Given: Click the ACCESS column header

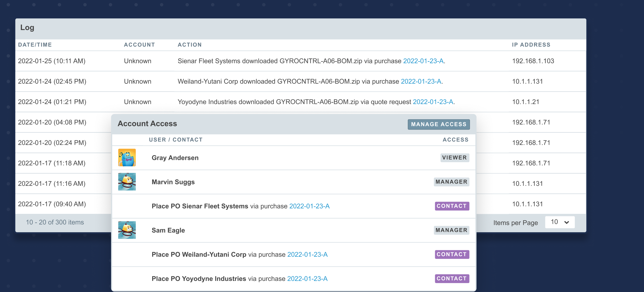Looking at the screenshot, I should coord(455,140).
